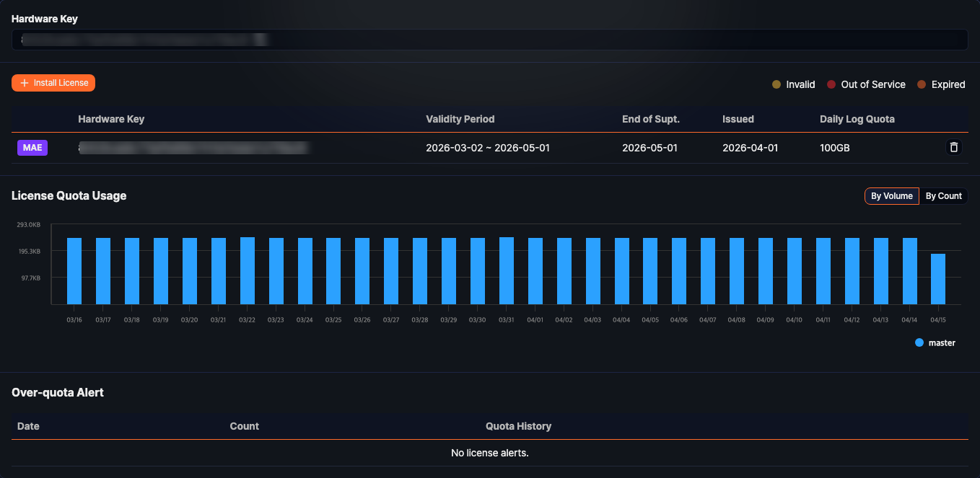Viewport: 980px width, 478px height.
Task: Click the Out of Service status dot
Action: [x=831, y=84]
